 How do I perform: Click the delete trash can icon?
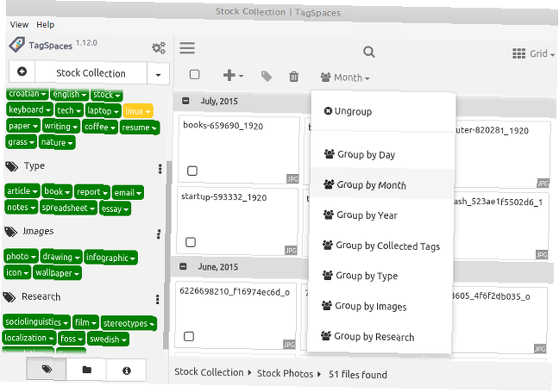[x=294, y=77]
